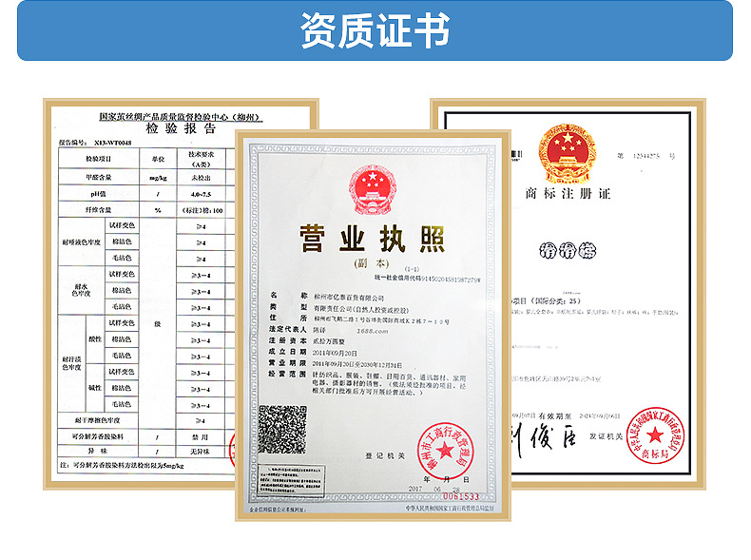Click the 国际分类: 25 line on the certificate

coord(546,300)
